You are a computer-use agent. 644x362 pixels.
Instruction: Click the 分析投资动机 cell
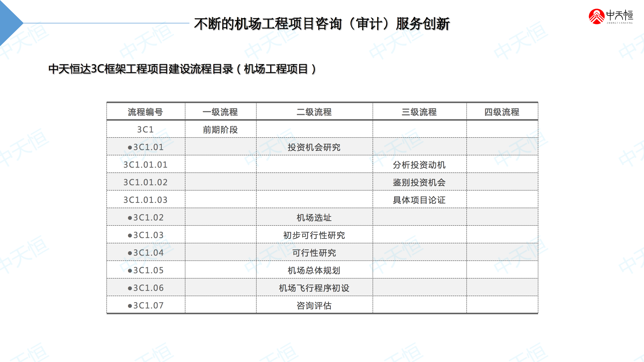click(419, 165)
